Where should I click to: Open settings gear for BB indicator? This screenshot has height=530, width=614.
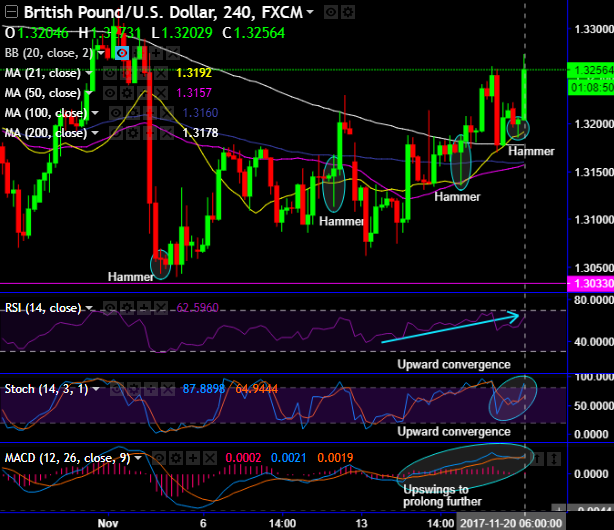coord(139,52)
